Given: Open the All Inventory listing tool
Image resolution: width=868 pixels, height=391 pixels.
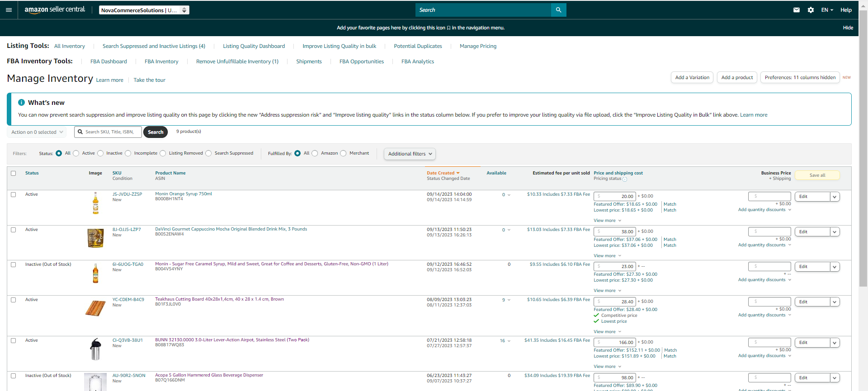Looking at the screenshot, I should click(x=70, y=46).
